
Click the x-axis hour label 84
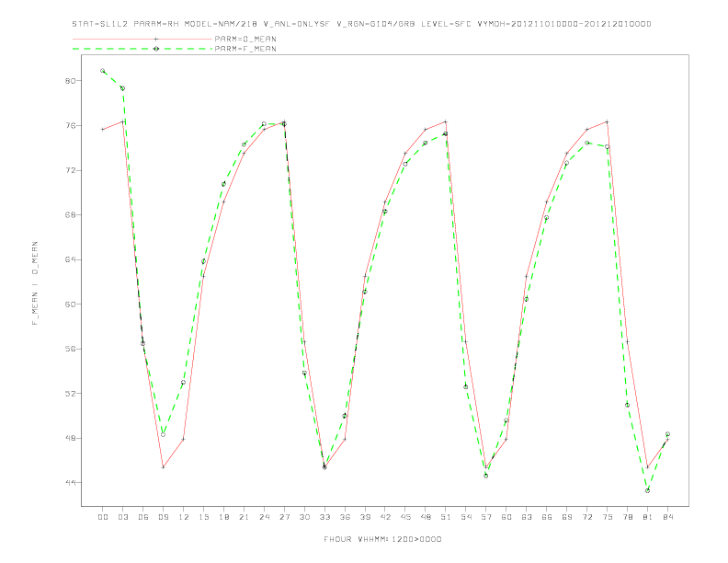pyautogui.click(x=667, y=517)
